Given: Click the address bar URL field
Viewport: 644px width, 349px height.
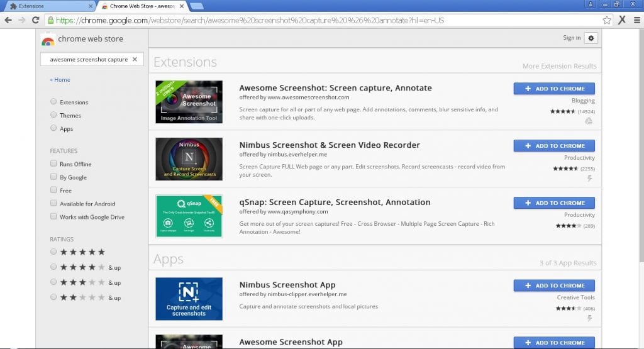Looking at the screenshot, I should [327, 20].
